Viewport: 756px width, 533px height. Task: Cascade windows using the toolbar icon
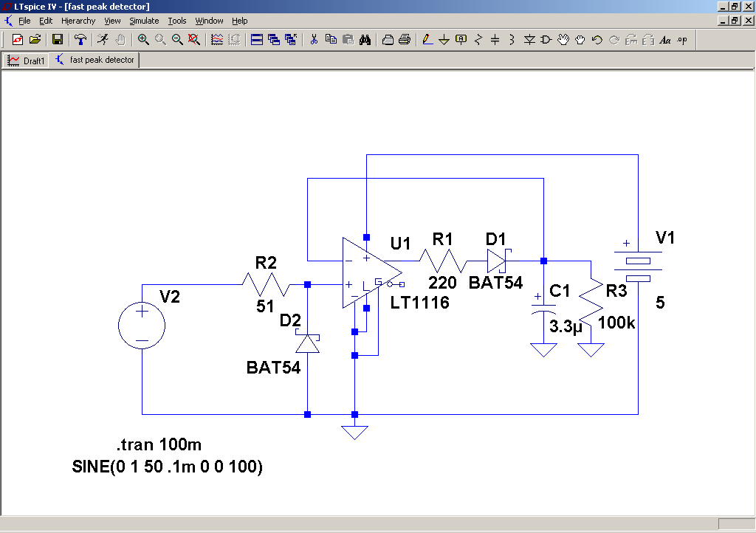click(x=274, y=40)
